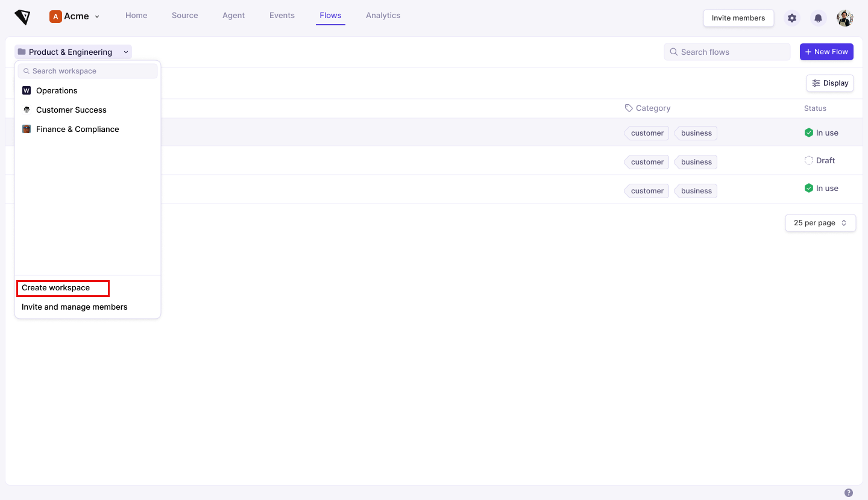Click the Customer Success workspace icon

pos(27,110)
